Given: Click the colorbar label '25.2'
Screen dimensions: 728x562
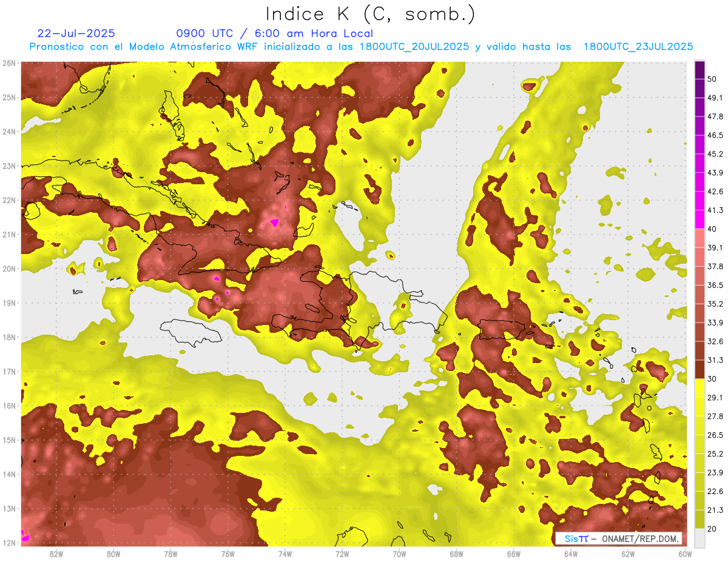Looking at the screenshot, I should click(x=715, y=454).
